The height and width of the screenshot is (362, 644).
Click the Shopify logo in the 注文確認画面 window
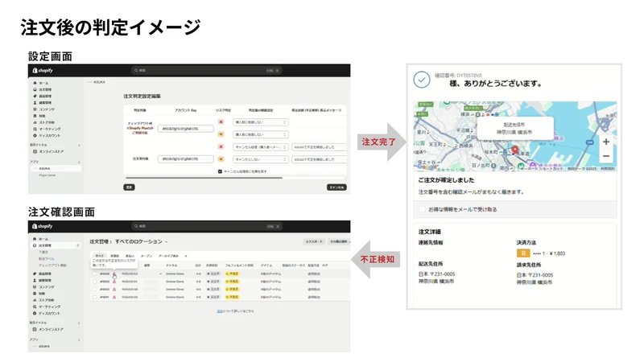[x=43, y=226]
